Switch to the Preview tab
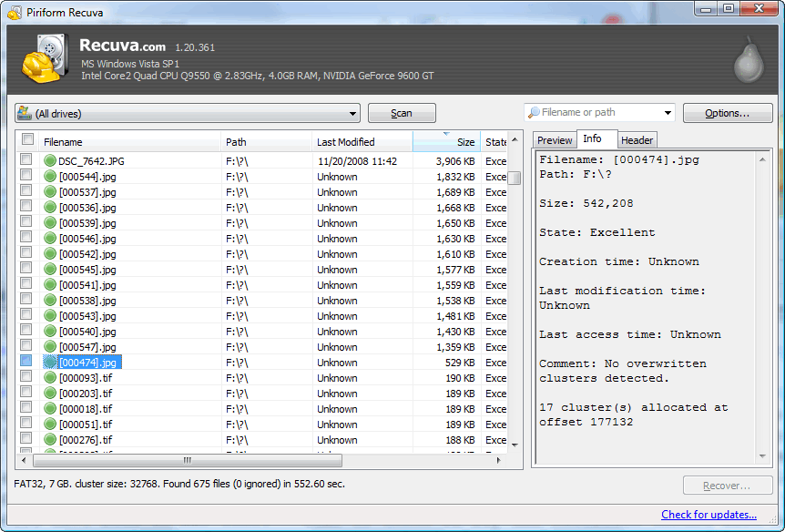Screen dimensions: 785x532 point(555,140)
